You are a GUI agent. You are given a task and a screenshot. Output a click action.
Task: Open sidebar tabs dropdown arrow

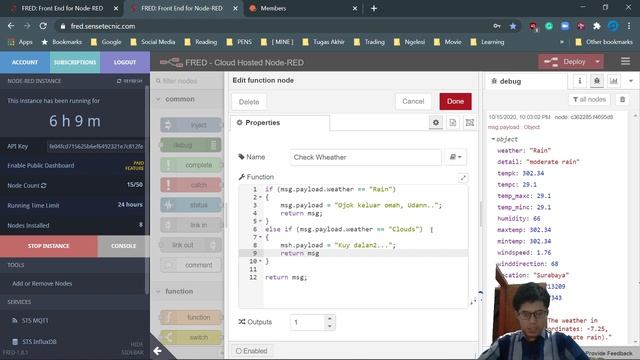click(x=631, y=81)
